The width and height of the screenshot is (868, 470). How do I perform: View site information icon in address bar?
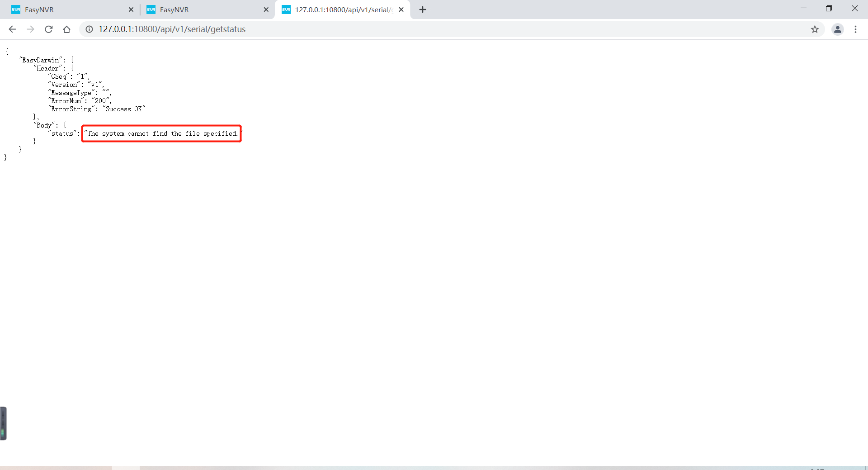point(90,29)
